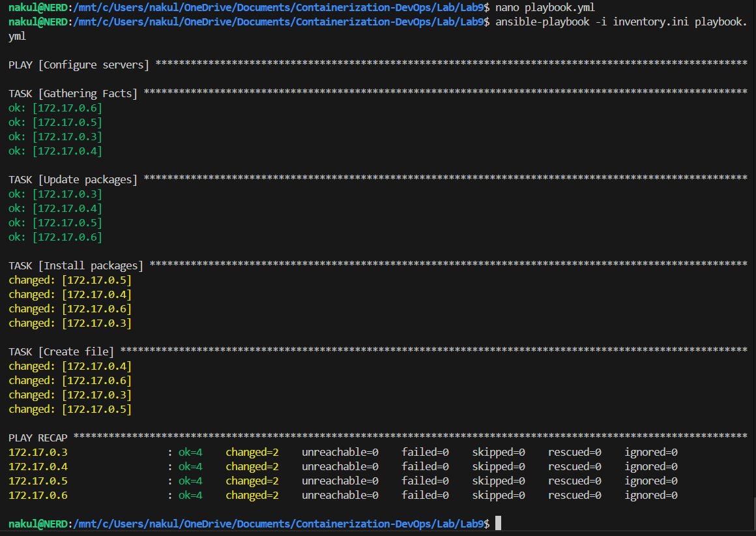Click 'skipped=0' in the 172.17.0.5 recap row
Image resolution: width=756 pixels, height=536 pixels.
coord(499,481)
